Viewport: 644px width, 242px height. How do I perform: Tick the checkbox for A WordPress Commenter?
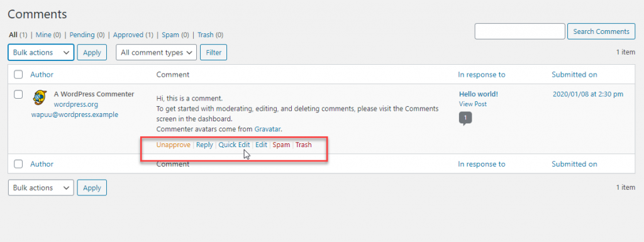coord(18,94)
